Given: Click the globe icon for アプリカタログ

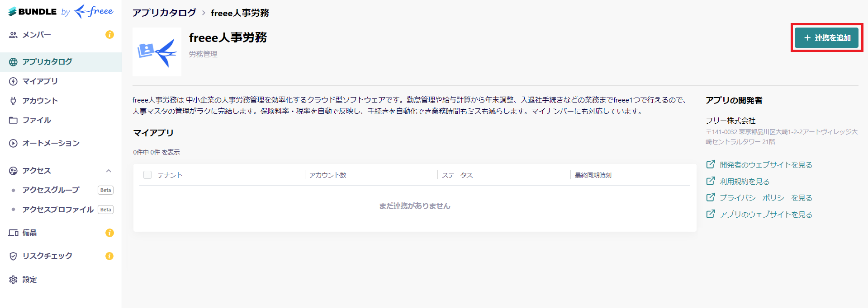Looking at the screenshot, I should point(13,62).
